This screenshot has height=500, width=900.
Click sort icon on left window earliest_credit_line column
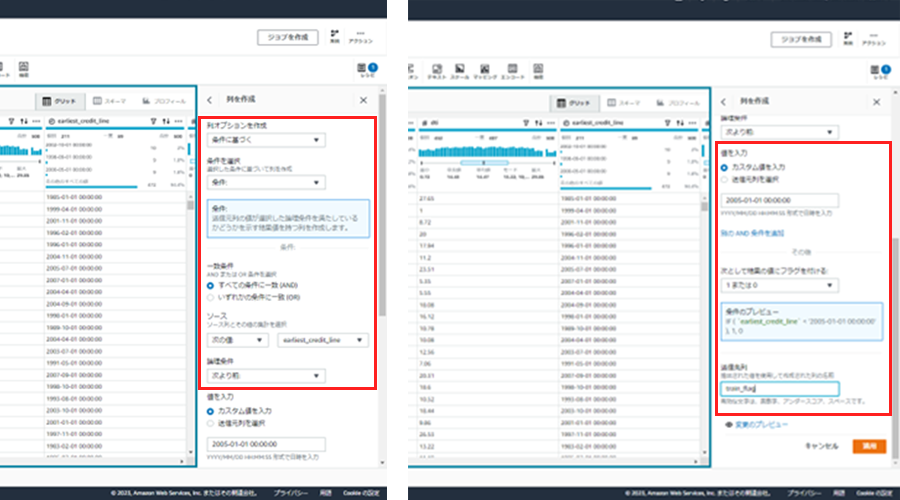click(x=166, y=121)
